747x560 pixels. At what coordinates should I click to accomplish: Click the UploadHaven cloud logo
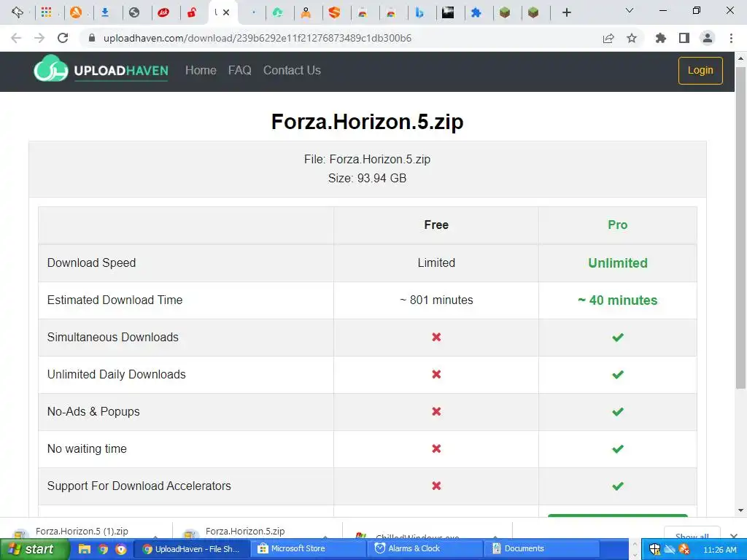tap(50, 69)
